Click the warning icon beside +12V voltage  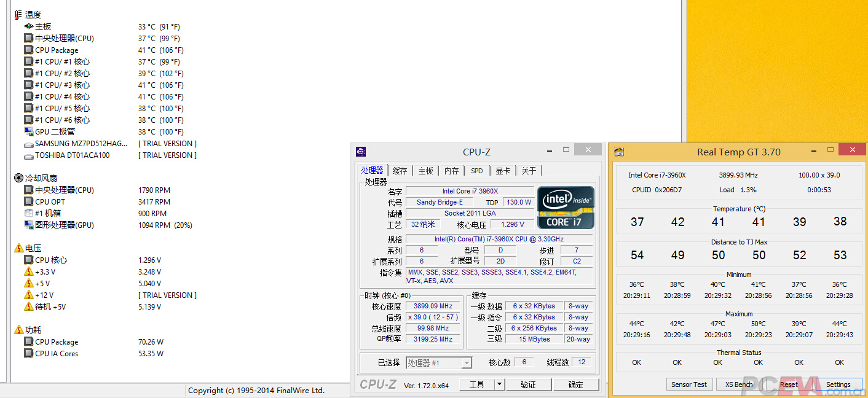(x=28, y=295)
